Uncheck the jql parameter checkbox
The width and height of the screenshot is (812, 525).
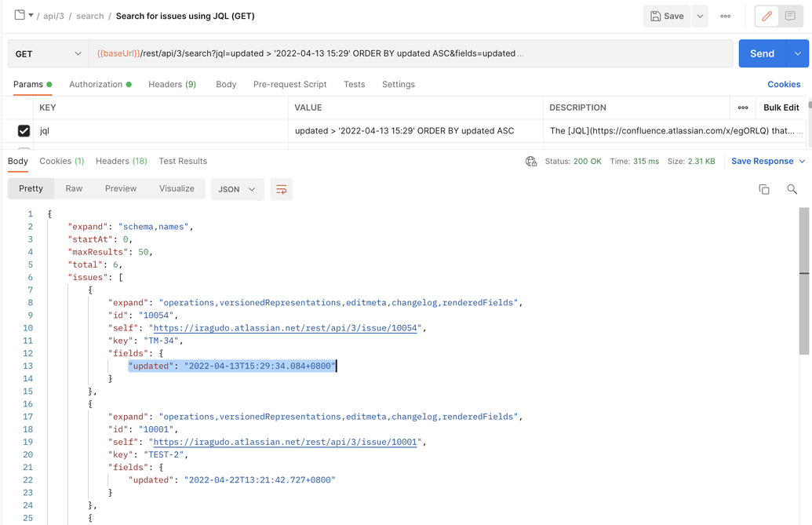click(24, 131)
